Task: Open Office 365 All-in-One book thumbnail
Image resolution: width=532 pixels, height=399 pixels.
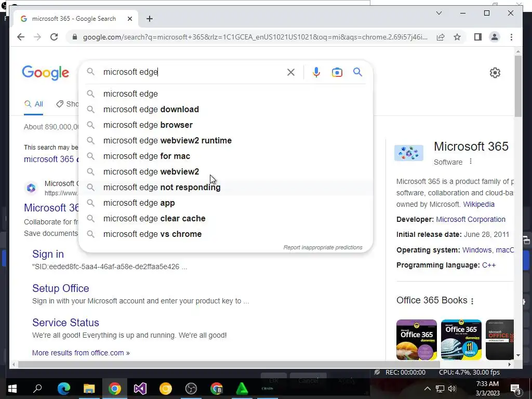Action: click(461, 339)
